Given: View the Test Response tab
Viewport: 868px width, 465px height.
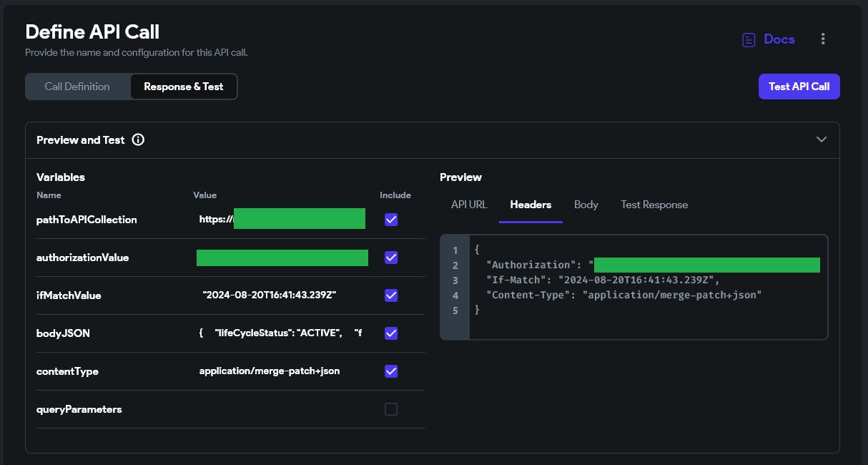Looking at the screenshot, I should [654, 205].
